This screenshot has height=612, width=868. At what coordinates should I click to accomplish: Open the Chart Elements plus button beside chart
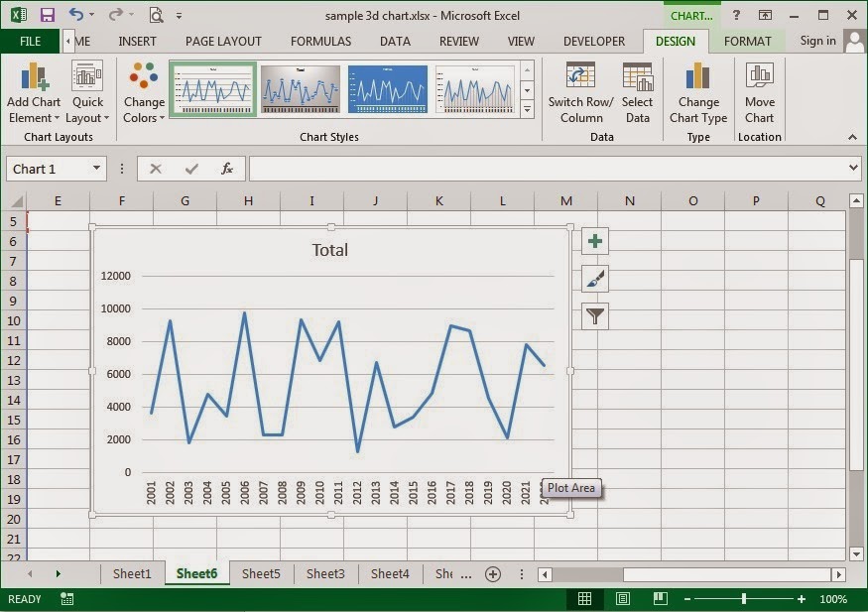[593, 240]
